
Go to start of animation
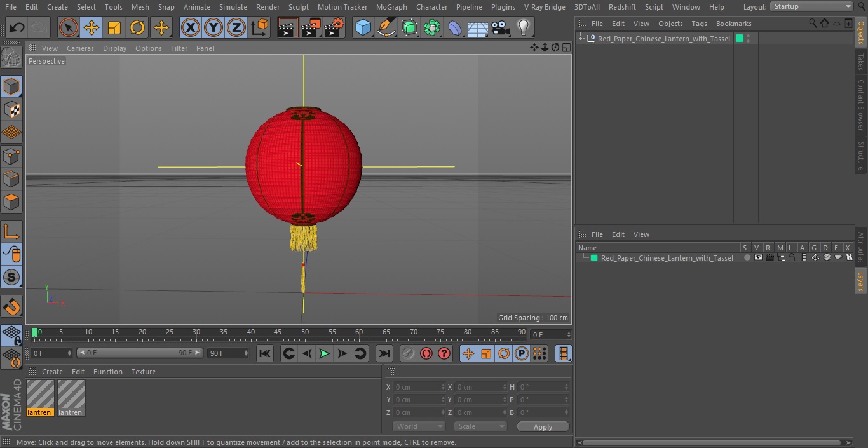click(x=265, y=353)
